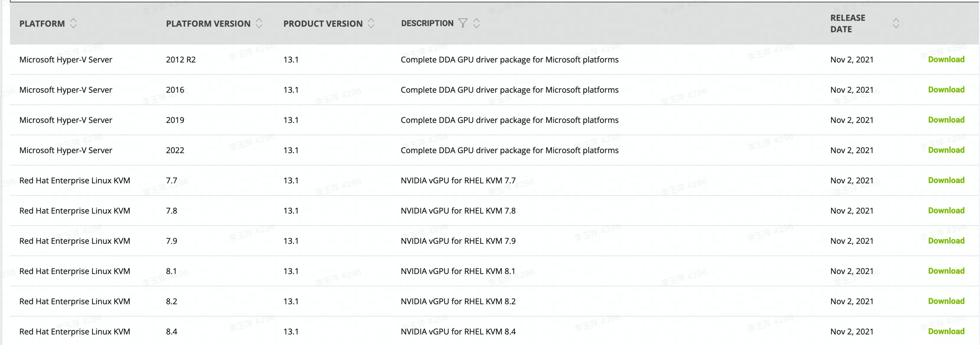Screen dimensions: 980x345
Task: Select the 2012 R2 platform version cell
Action: (x=181, y=60)
